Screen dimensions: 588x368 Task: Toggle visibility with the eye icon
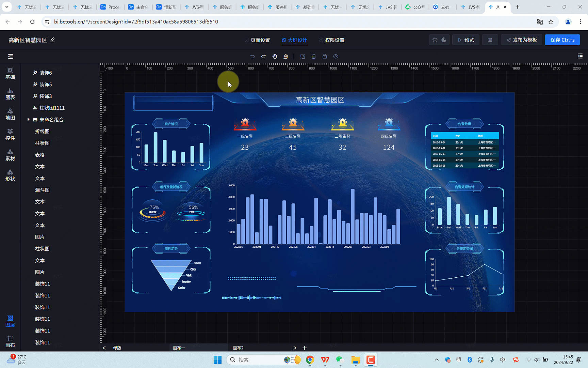click(336, 57)
